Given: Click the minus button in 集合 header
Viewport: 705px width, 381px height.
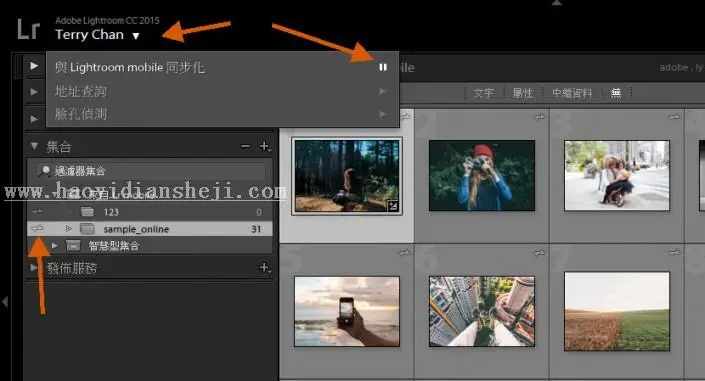Looking at the screenshot, I should click(245, 146).
